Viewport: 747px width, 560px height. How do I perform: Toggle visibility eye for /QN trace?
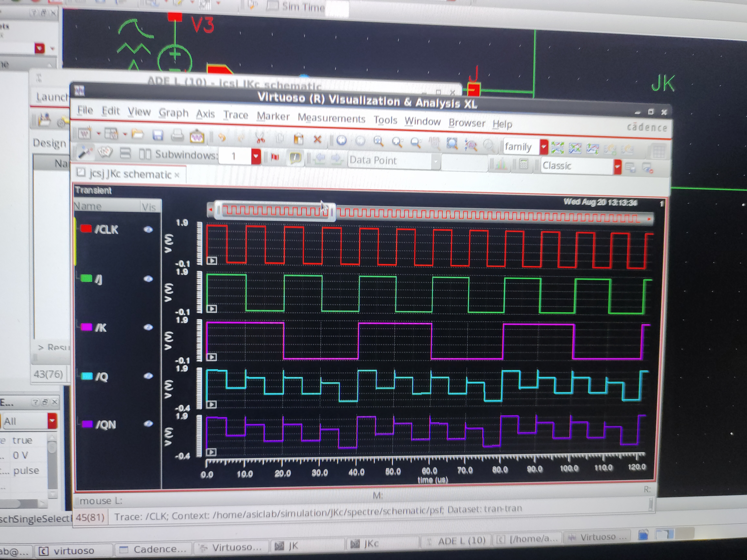coord(148,424)
